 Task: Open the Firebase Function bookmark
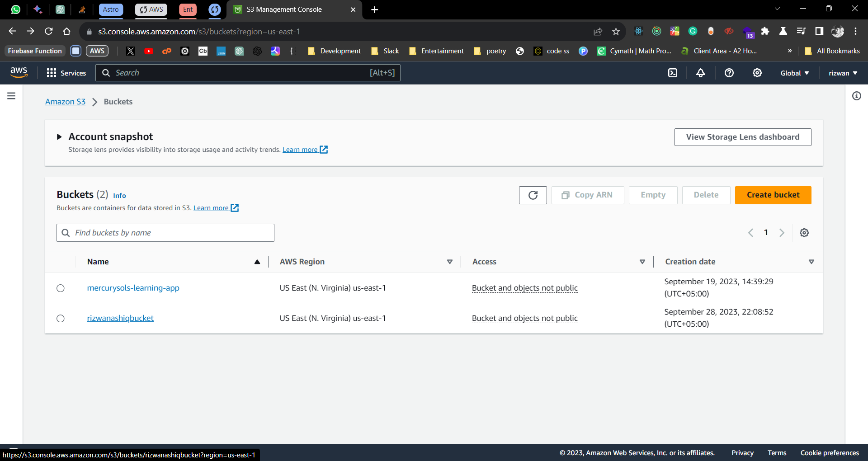pyautogui.click(x=35, y=51)
